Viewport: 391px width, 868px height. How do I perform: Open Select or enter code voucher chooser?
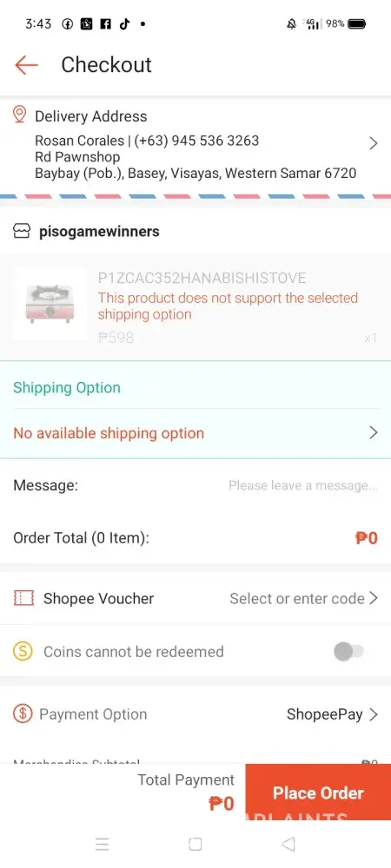point(303,598)
